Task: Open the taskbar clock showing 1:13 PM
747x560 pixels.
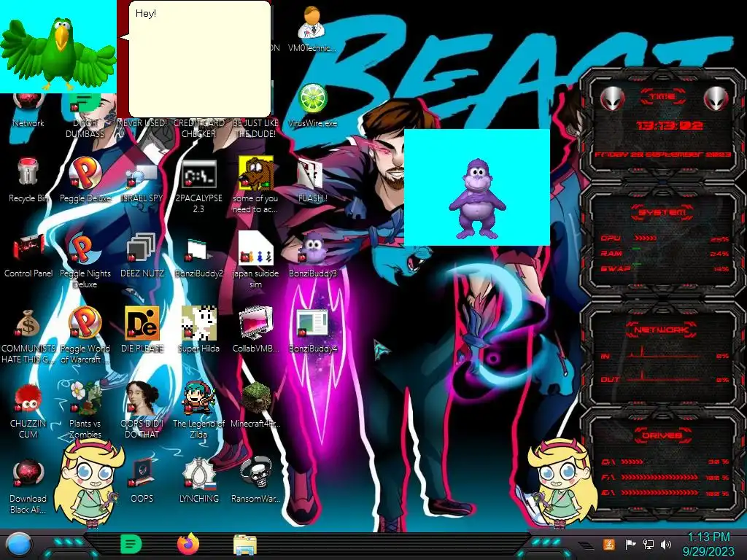Action: click(708, 544)
